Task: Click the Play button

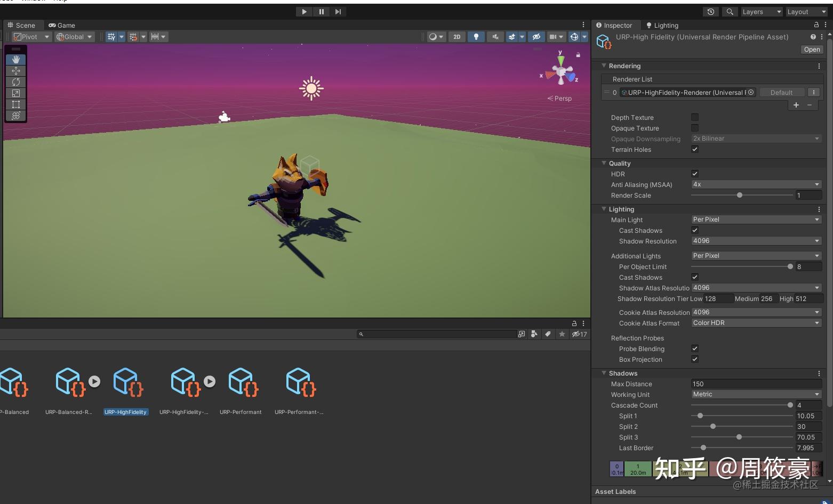Action: tap(303, 11)
